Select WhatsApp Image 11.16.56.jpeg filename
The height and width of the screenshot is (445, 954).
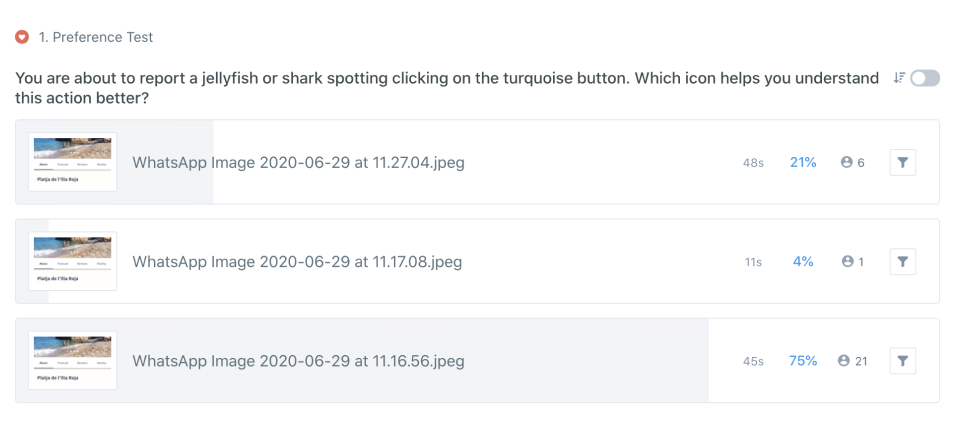[x=298, y=361]
